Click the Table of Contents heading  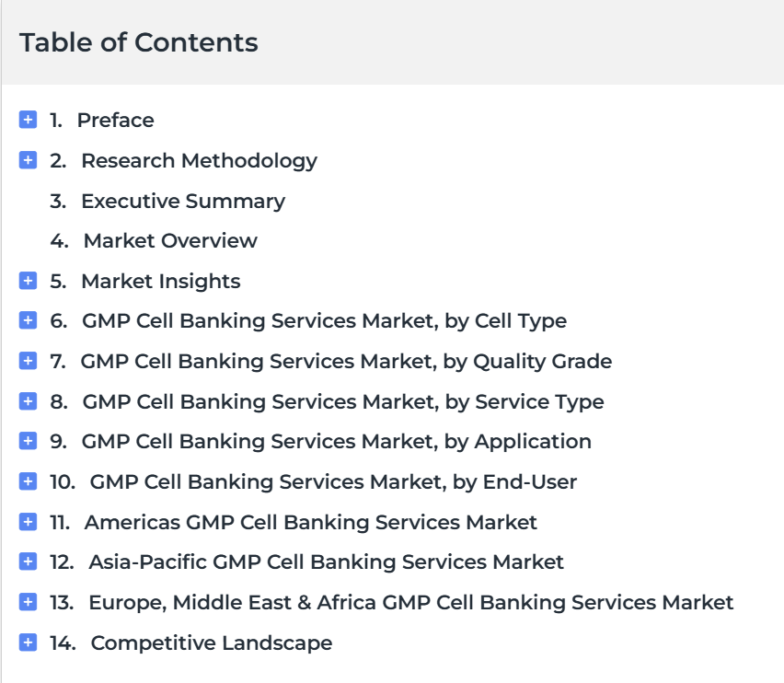coord(139,42)
